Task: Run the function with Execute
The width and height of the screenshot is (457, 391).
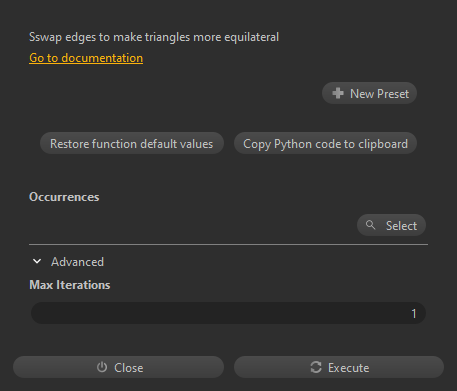Action: pos(339,367)
